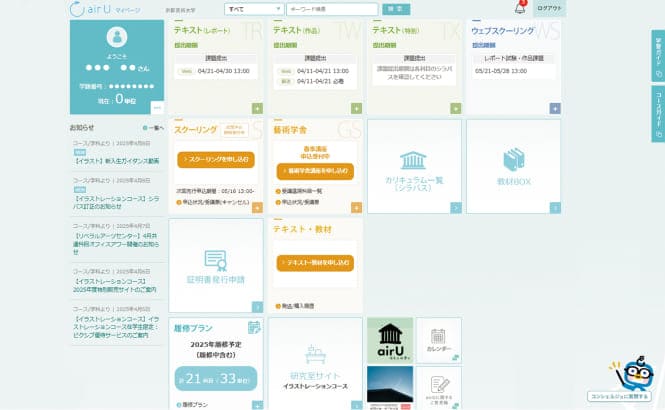Image resolution: width=665 pixels, height=410 pixels.
Task: Open the 履修プラン link below summary
Action: [192, 404]
